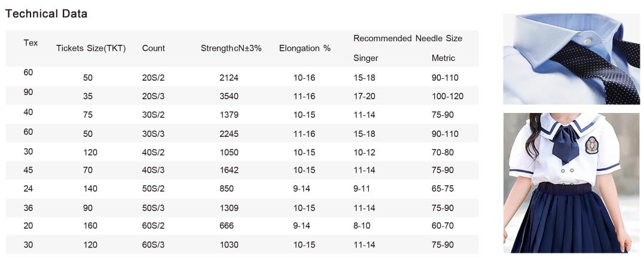Select the Elongation % column header
This screenshot has height=260, width=644.
pos(305,48)
